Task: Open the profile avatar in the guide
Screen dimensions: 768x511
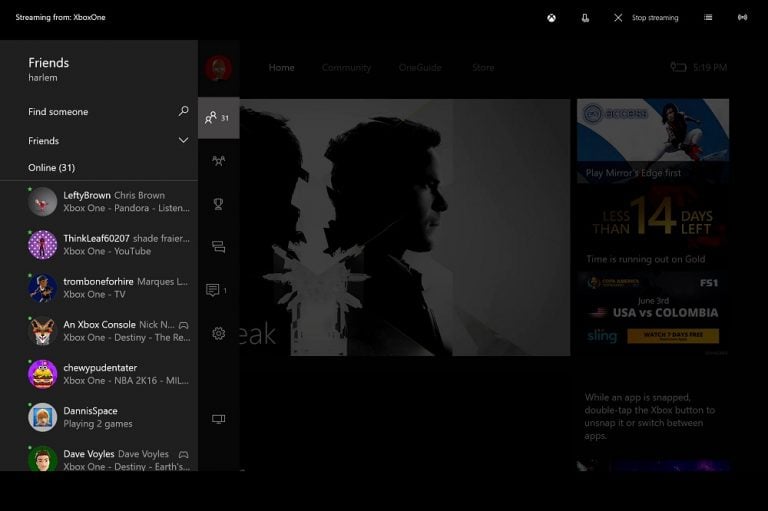Action: tap(218, 68)
